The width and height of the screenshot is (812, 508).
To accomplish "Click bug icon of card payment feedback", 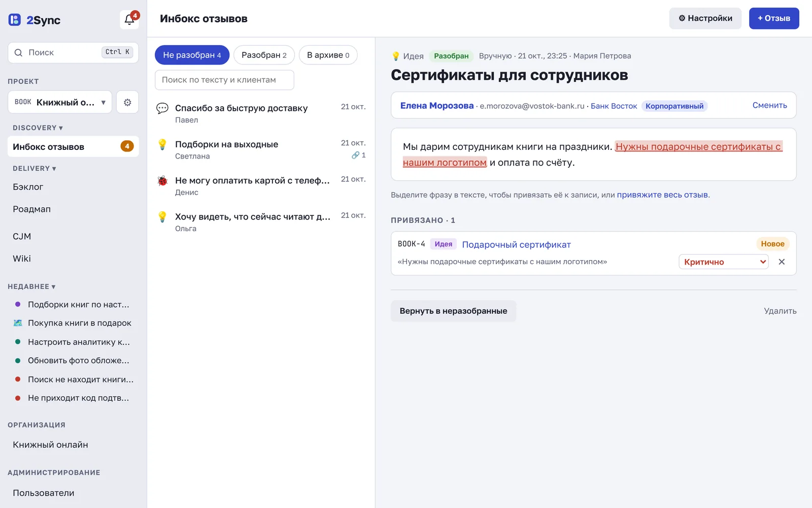I will [162, 180].
